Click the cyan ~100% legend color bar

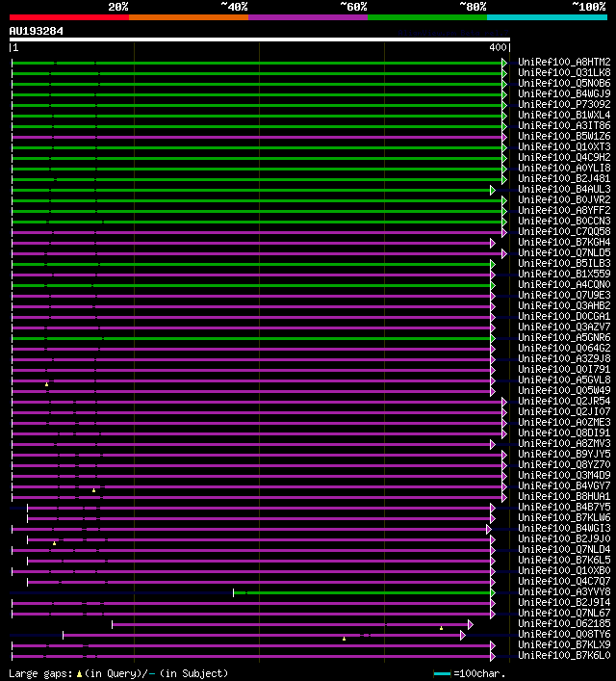(547, 17)
